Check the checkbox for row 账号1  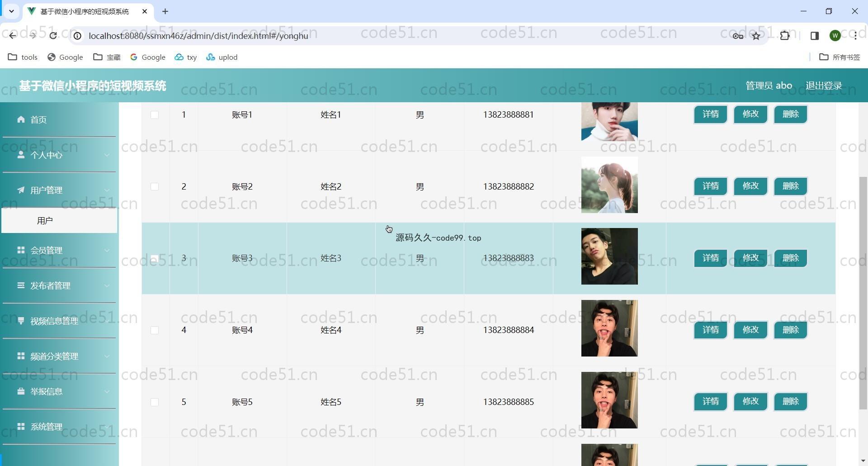(x=155, y=115)
